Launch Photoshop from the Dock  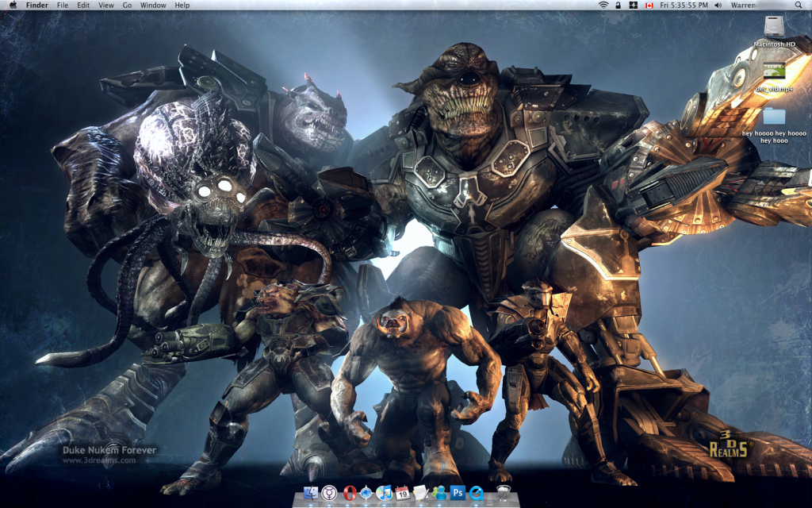tap(458, 492)
